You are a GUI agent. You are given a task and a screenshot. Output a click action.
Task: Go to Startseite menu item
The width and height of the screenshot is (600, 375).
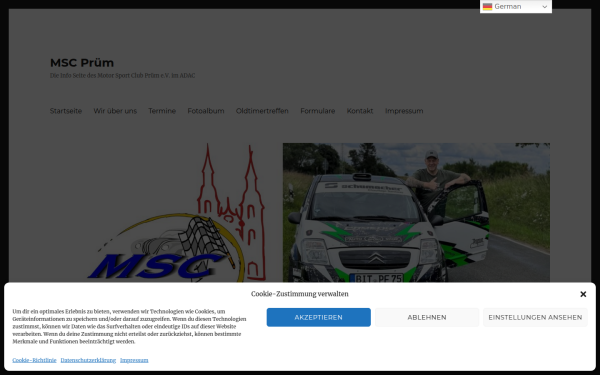point(66,111)
